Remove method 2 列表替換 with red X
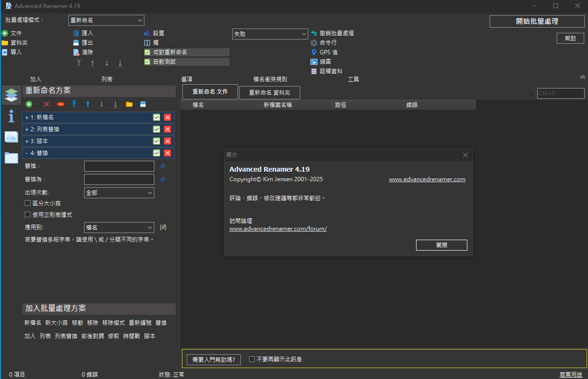 (x=167, y=129)
